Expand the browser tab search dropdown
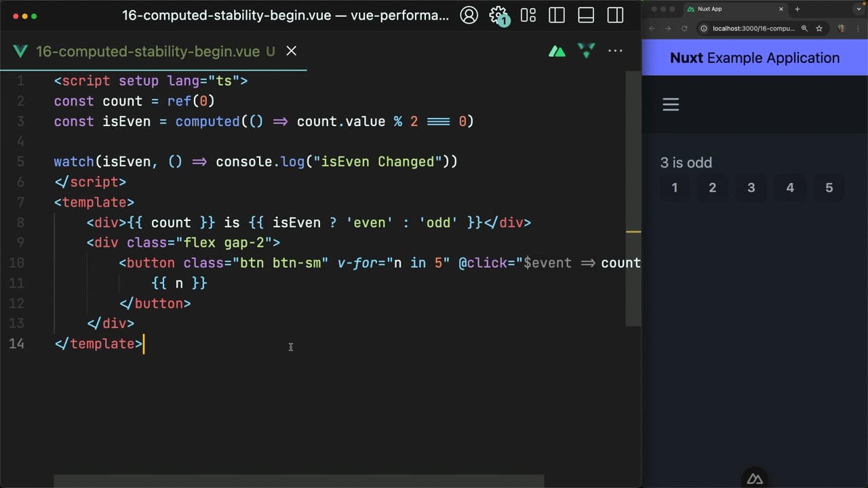This screenshot has height=488, width=868. (859, 9)
